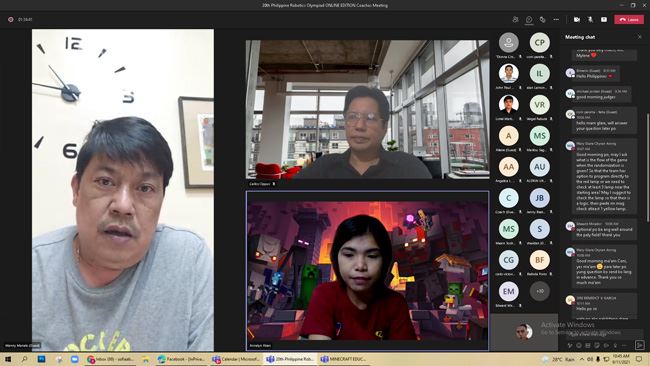The height and width of the screenshot is (366, 650).
Task: Leave the meeting with red button
Action: point(629,19)
